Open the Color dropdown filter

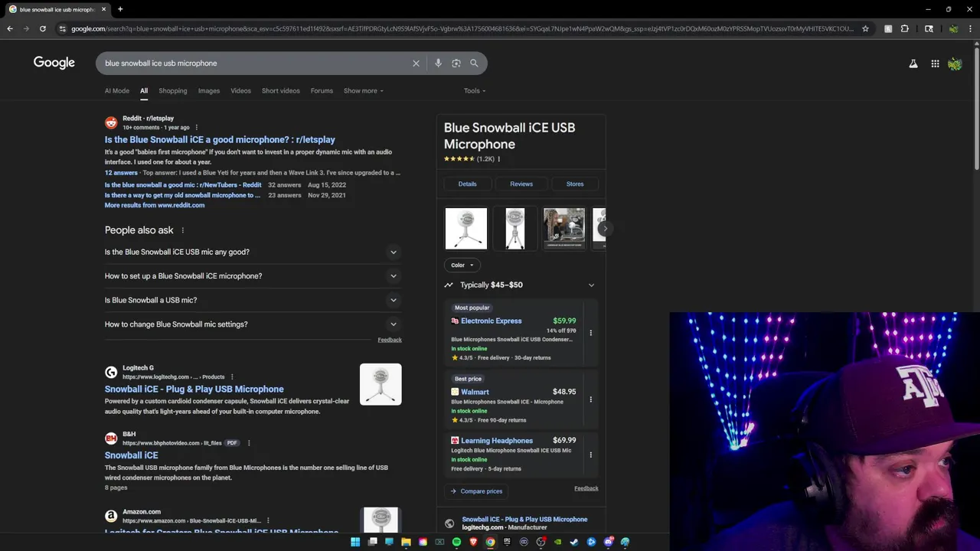(462, 265)
